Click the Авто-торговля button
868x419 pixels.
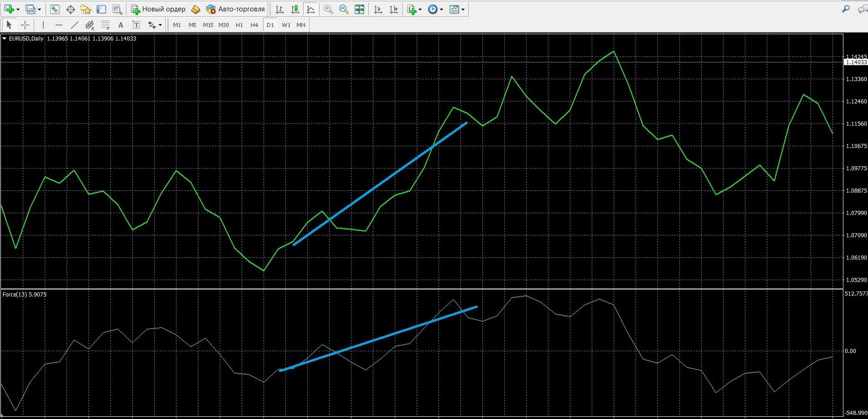235,9
